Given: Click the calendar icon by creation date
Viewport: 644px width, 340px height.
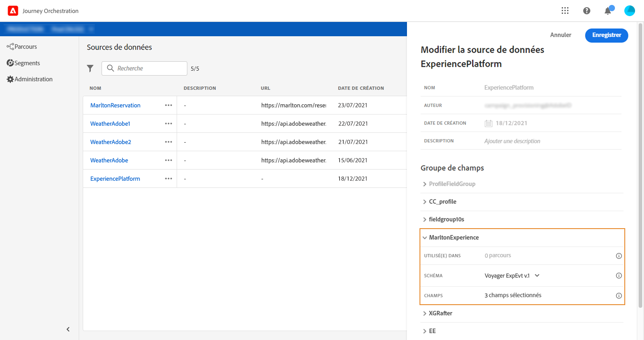Looking at the screenshot, I should click(489, 123).
